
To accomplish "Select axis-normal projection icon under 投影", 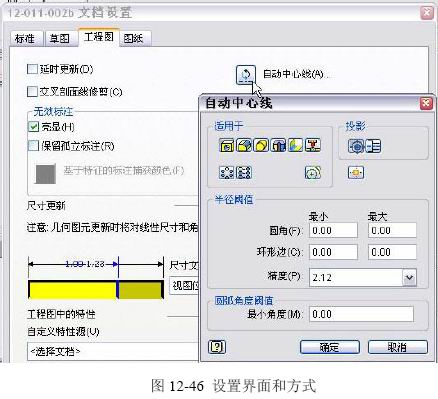I will (356, 146).
